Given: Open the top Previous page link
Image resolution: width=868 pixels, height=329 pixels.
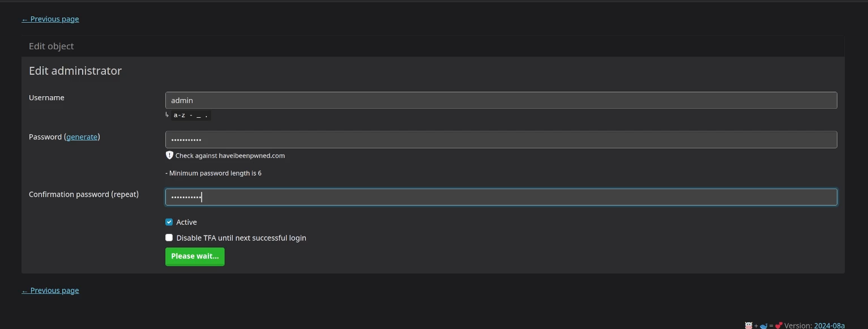Looking at the screenshot, I should (50, 19).
